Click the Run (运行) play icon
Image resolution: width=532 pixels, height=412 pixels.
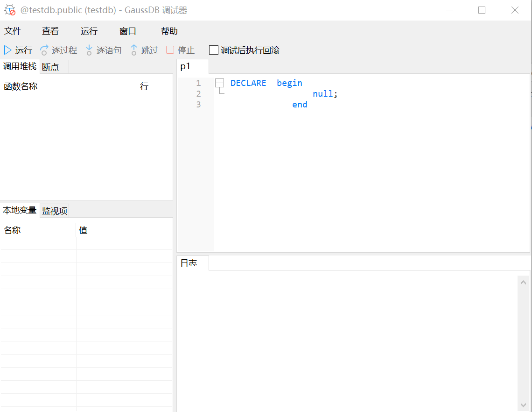8,50
